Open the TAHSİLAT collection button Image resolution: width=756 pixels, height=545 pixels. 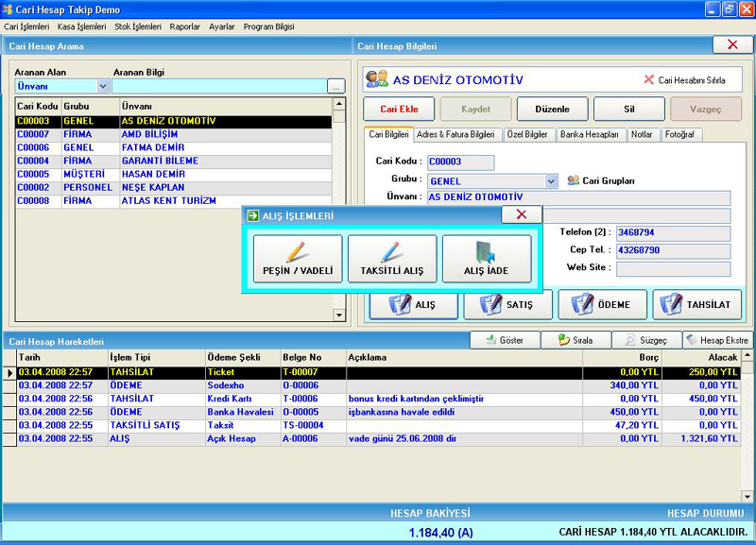[696, 304]
